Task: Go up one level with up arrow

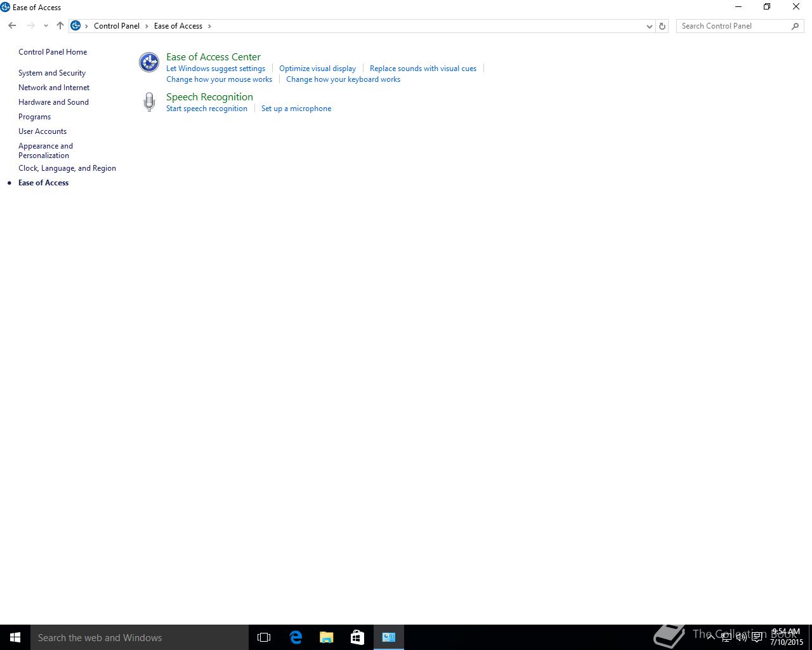Action: click(60, 26)
